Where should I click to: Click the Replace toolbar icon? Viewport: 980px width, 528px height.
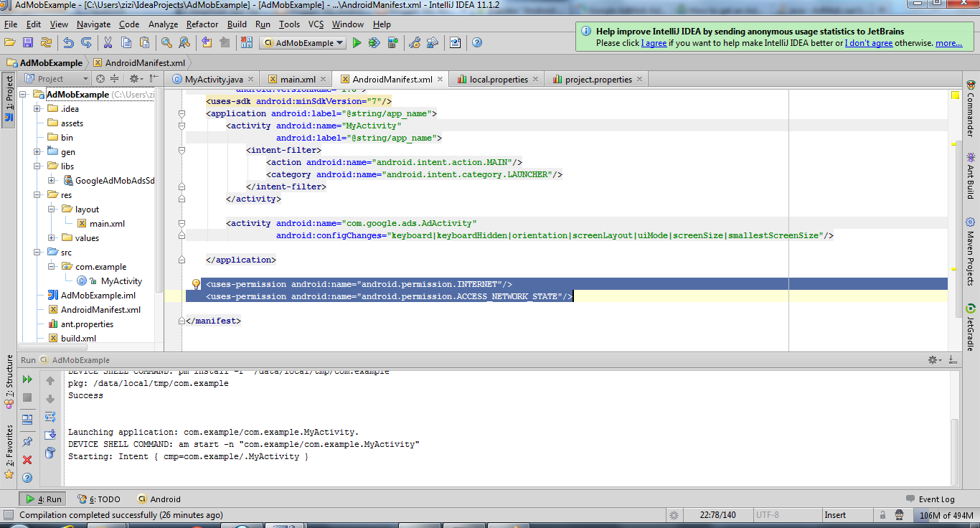[184, 43]
